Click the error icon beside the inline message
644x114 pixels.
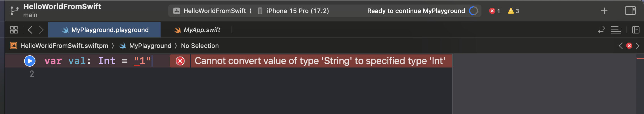coord(180,61)
